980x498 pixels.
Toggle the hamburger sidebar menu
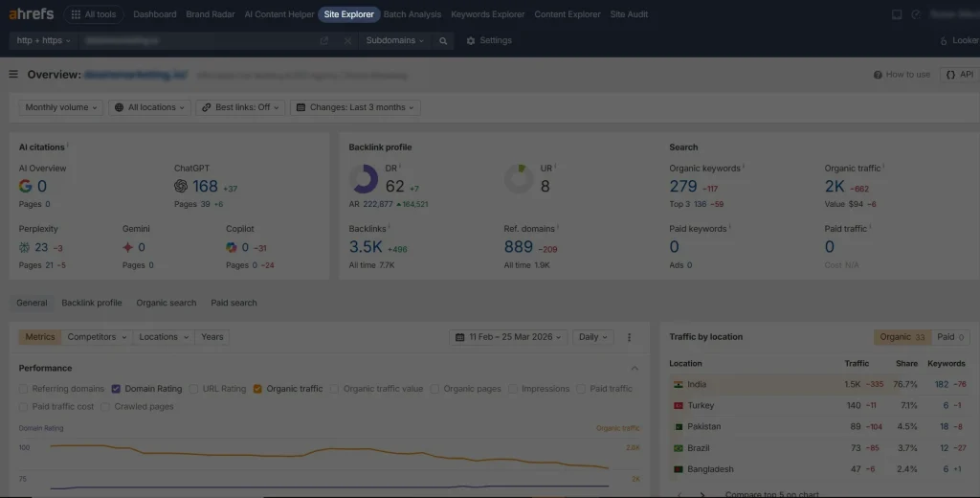click(13, 75)
